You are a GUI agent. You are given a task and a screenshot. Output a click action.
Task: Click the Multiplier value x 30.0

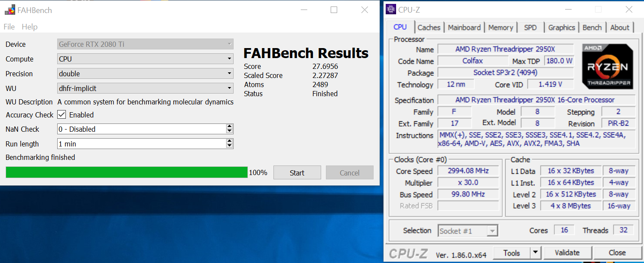[x=468, y=182]
